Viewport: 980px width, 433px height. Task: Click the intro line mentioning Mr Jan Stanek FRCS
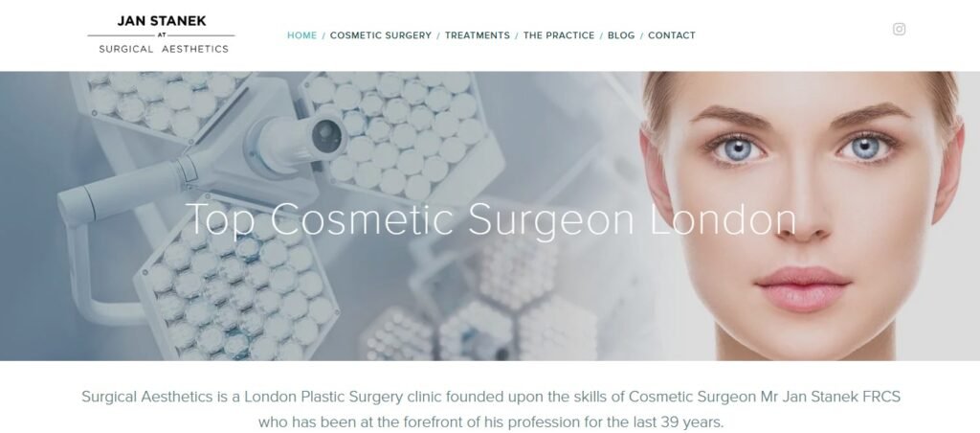[491, 397]
